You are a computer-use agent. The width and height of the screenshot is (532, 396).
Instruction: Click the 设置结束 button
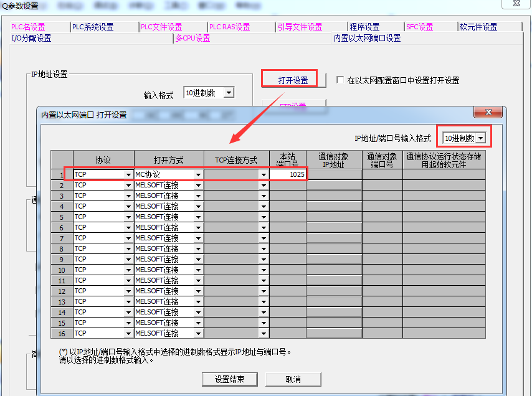tap(230, 379)
